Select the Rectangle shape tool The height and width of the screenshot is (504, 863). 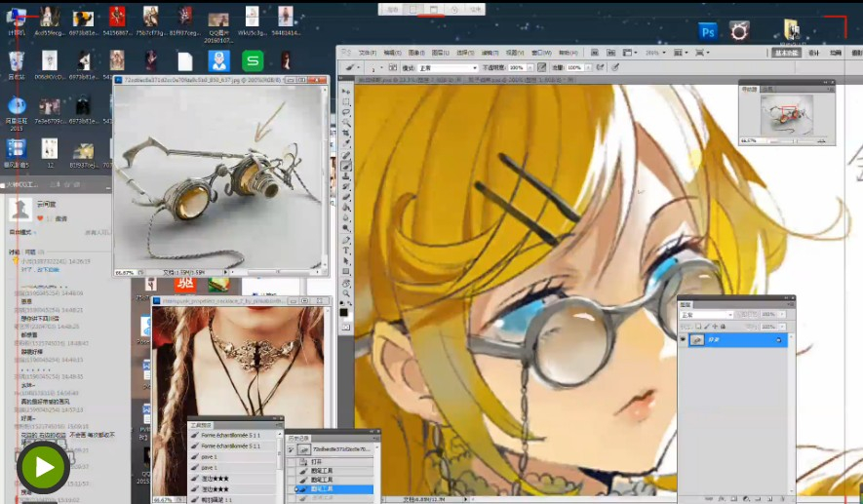click(x=346, y=271)
